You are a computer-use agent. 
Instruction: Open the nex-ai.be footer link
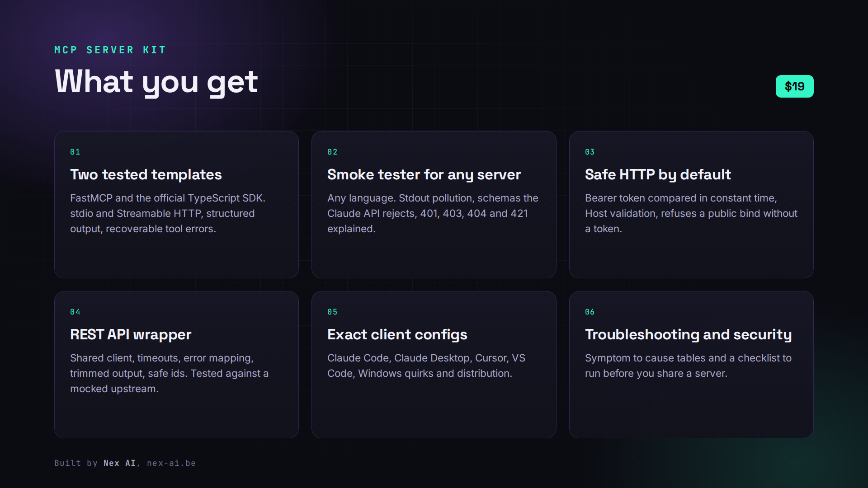171,463
